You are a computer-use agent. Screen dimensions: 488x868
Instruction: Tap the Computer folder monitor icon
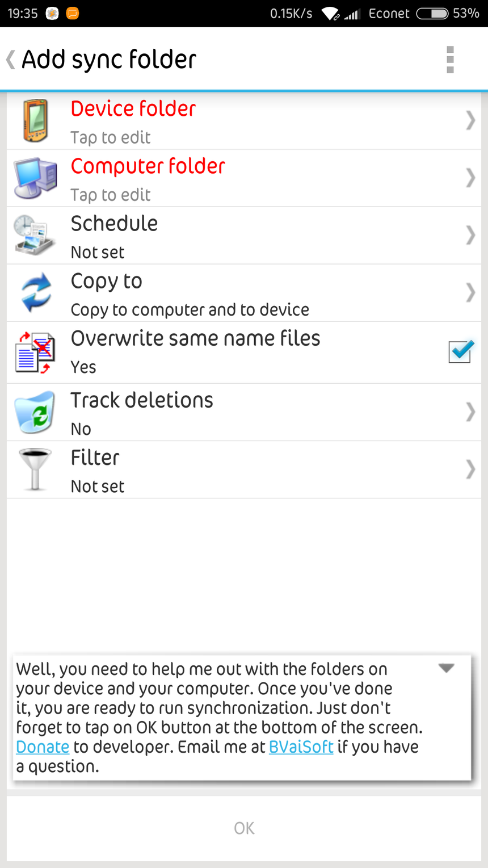[x=35, y=178]
